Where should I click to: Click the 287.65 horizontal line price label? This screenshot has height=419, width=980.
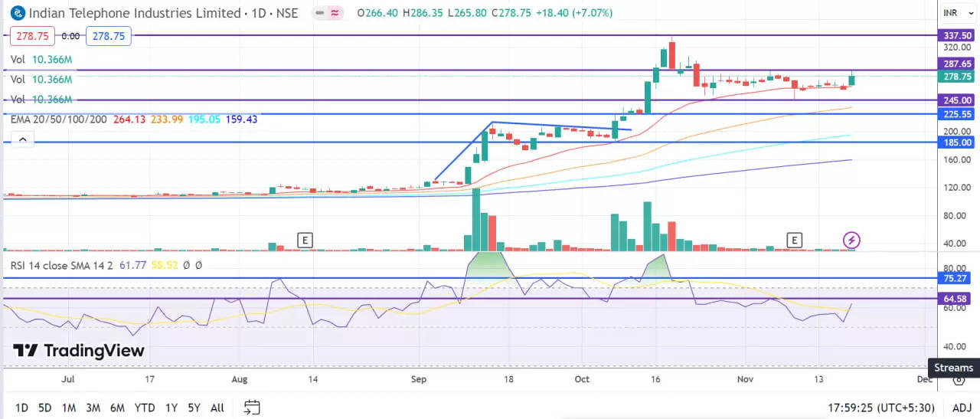(x=958, y=64)
